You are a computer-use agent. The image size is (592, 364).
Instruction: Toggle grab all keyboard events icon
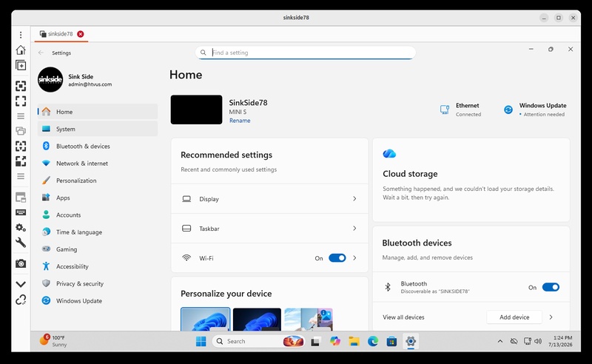[21, 212]
